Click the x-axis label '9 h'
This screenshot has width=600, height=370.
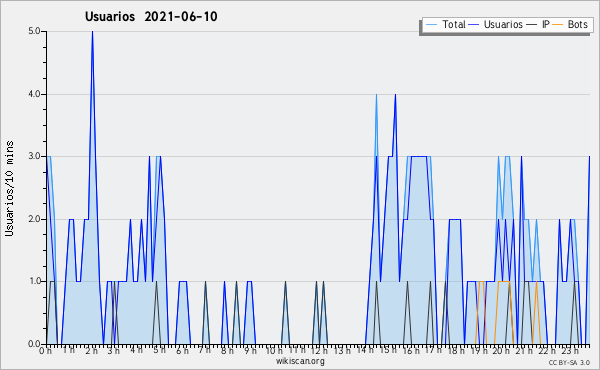[x=250, y=350]
